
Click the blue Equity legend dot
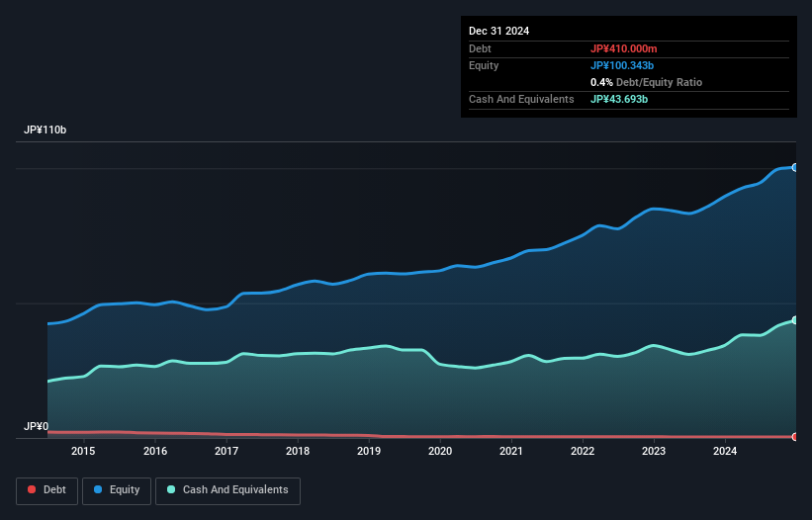pyautogui.click(x=98, y=489)
